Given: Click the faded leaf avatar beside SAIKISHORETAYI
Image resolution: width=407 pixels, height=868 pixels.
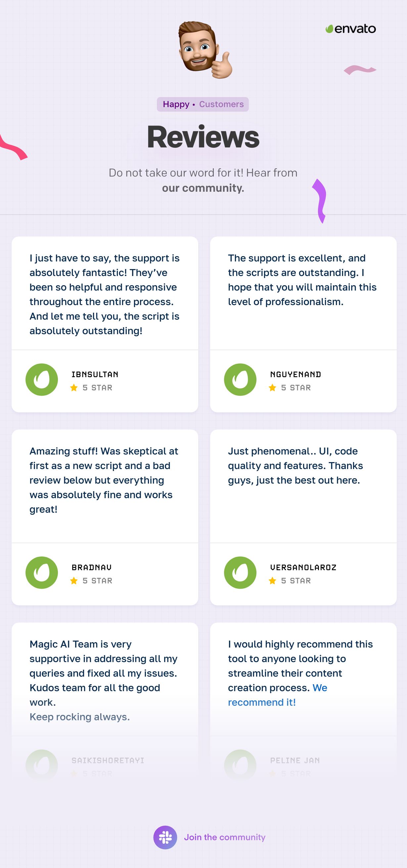Looking at the screenshot, I should (42, 766).
